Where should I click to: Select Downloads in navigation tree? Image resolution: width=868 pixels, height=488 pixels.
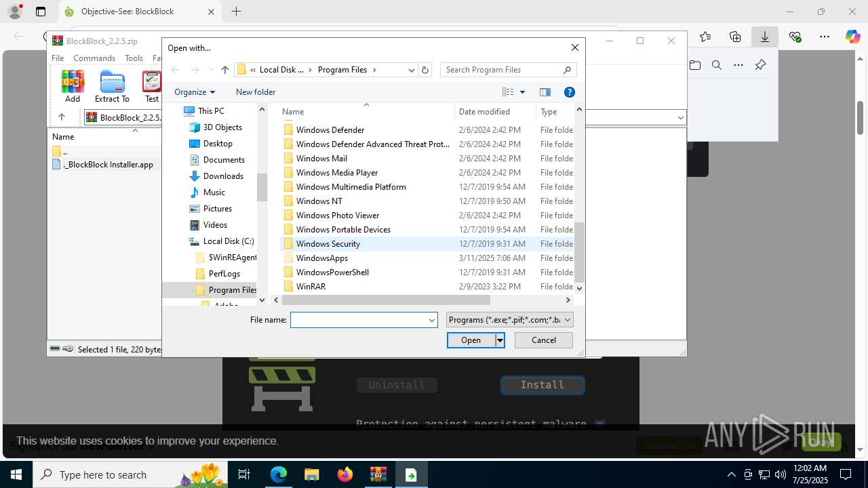pos(223,176)
